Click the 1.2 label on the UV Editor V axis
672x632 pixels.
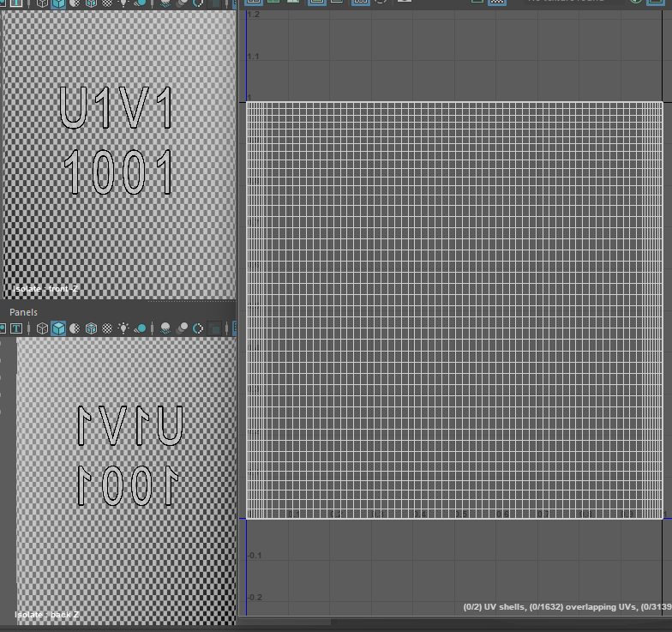(254, 14)
